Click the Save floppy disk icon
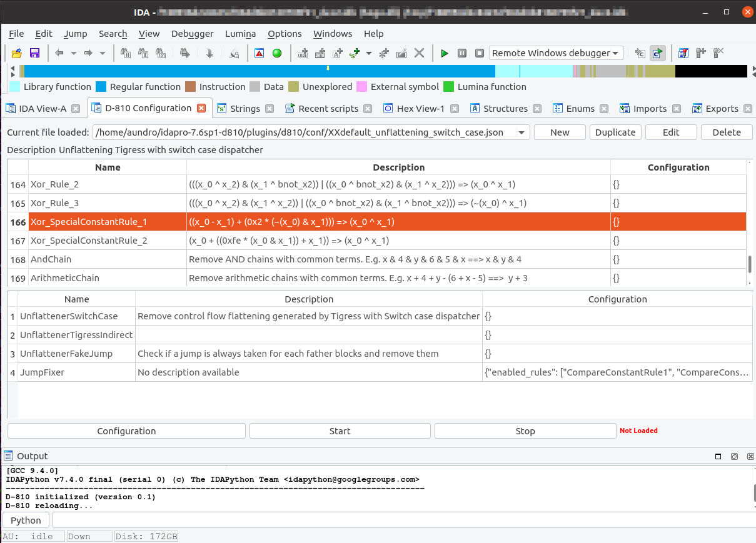756x543 pixels. click(x=35, y=53)
